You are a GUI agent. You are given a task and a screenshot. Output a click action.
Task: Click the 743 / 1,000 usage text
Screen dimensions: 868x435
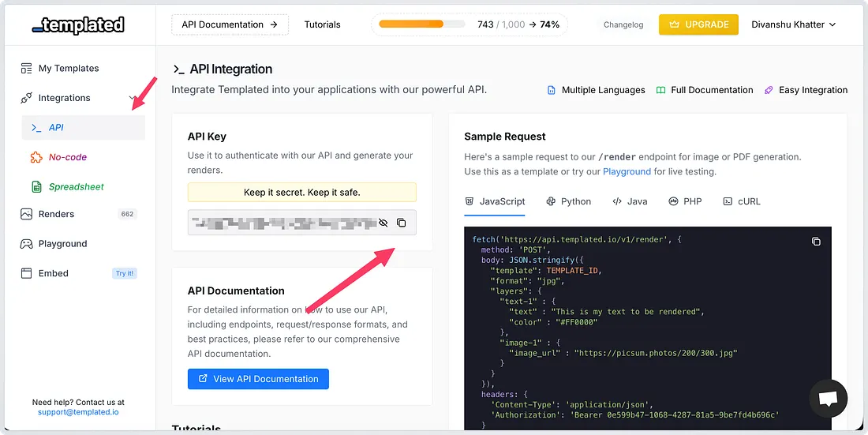(501, 24)
